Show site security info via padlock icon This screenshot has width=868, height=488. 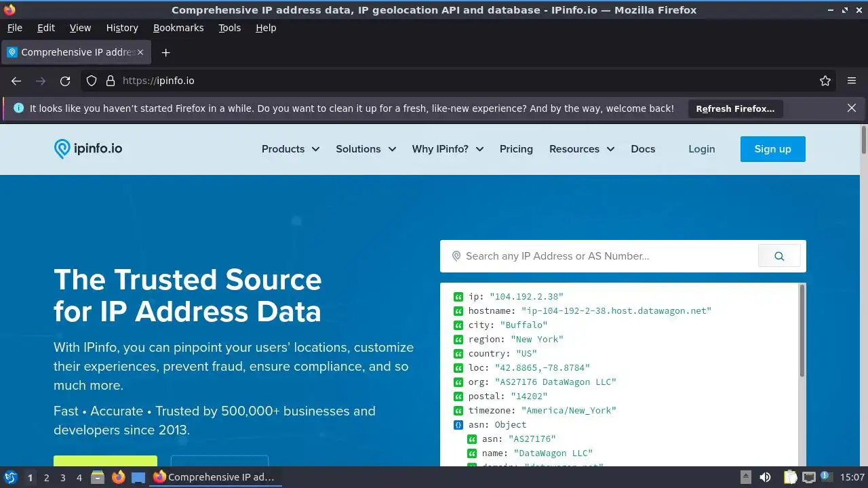[x=111, y=81]
